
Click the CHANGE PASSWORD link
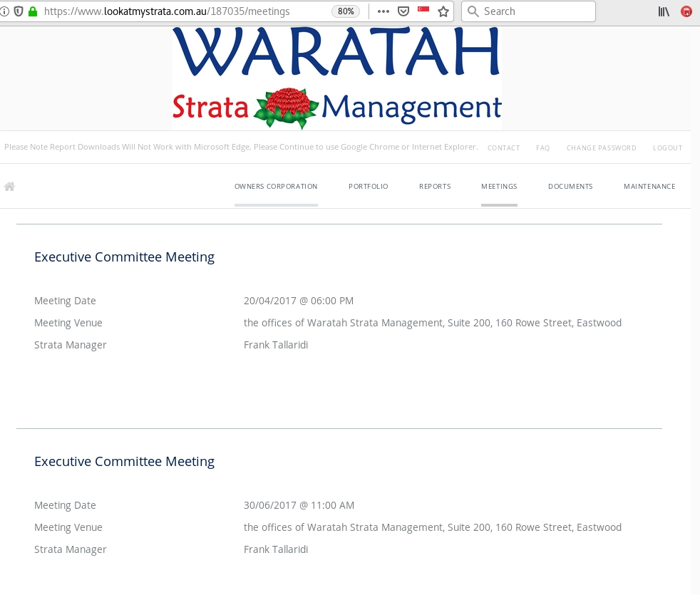tap(602, 148)
